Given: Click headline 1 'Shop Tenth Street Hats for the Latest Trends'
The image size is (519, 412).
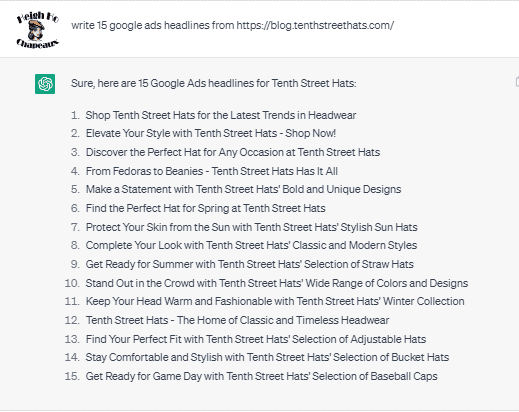Looking at the screenshot, I should (221, 115).
